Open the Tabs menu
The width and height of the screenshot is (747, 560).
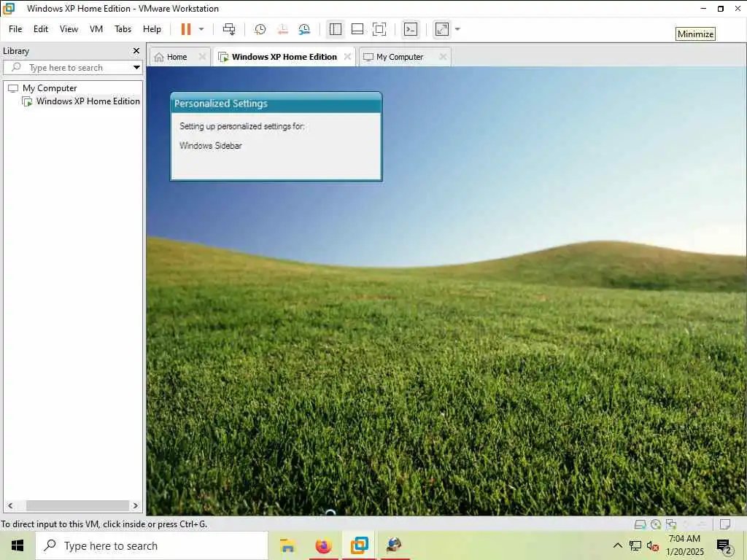coord(123,29)
